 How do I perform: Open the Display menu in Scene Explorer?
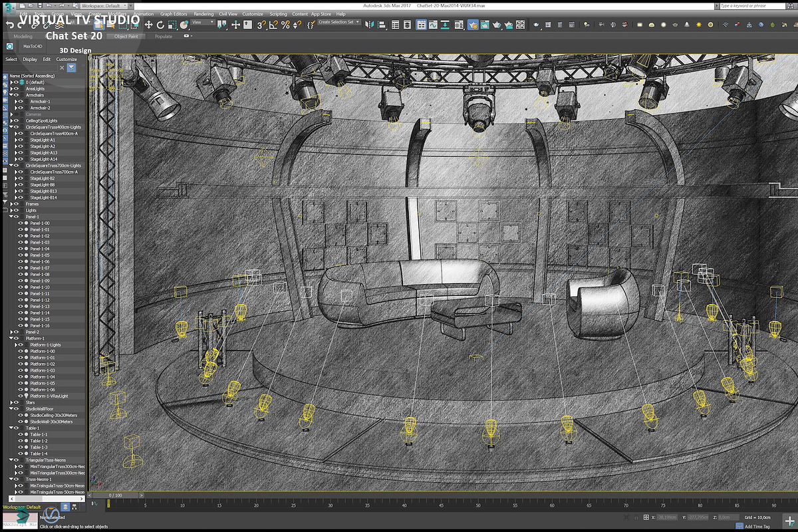click(x=30, y=59)
